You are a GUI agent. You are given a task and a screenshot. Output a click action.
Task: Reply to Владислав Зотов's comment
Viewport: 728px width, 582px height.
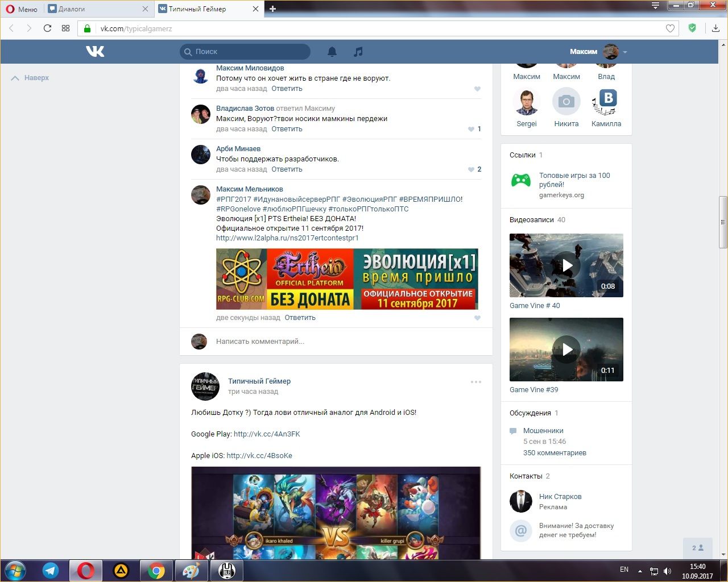coord(287,129)
